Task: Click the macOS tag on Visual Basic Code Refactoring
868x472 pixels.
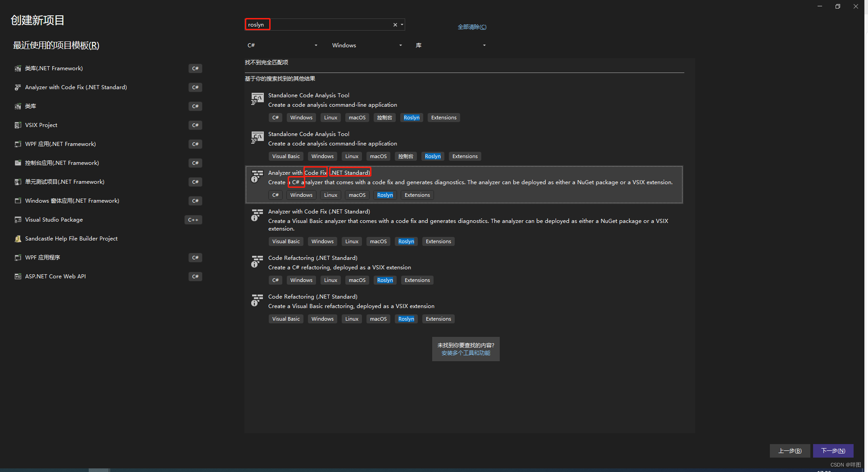Action: [378, 319]
